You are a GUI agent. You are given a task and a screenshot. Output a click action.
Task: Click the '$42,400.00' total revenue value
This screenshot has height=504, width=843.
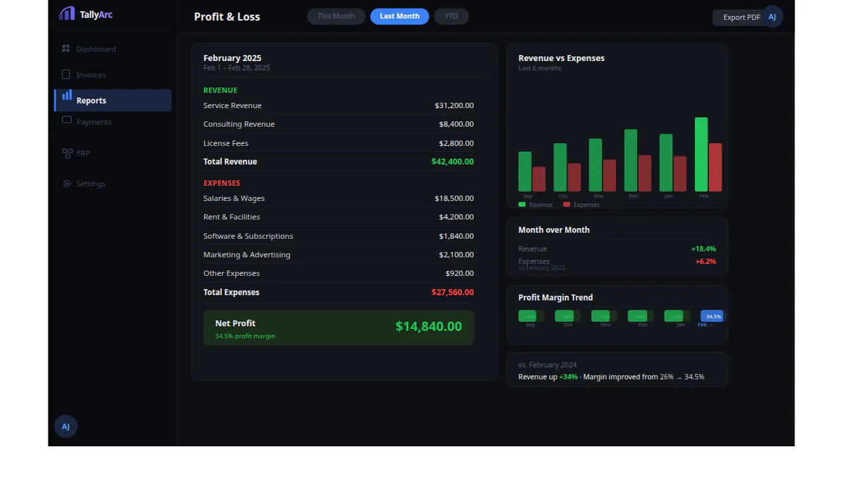point(453,161)
